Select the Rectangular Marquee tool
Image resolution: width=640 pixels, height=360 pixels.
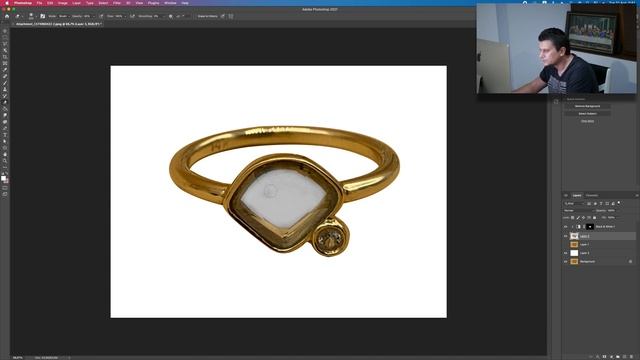click(x=5, y=38)
